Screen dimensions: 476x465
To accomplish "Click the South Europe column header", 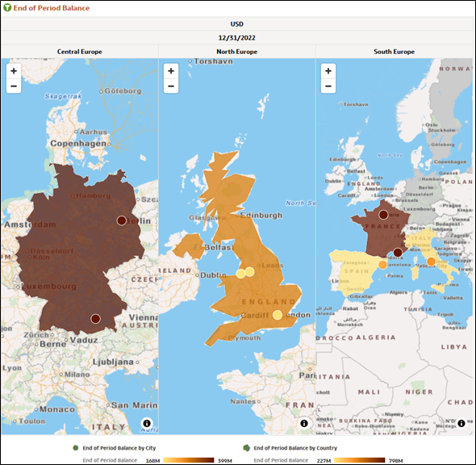I will coord(394,52).
